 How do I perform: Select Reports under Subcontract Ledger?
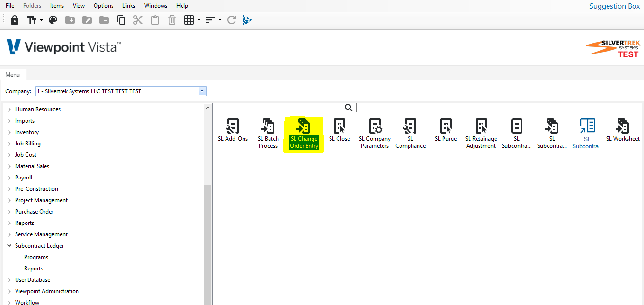tap(34, 269)
